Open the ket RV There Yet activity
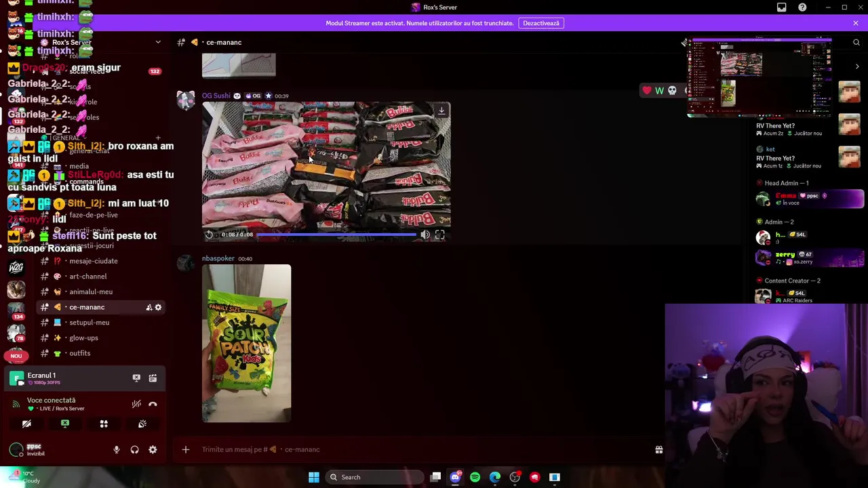The height and width of the screenshot is (488, 868). (x=807, y=157)
